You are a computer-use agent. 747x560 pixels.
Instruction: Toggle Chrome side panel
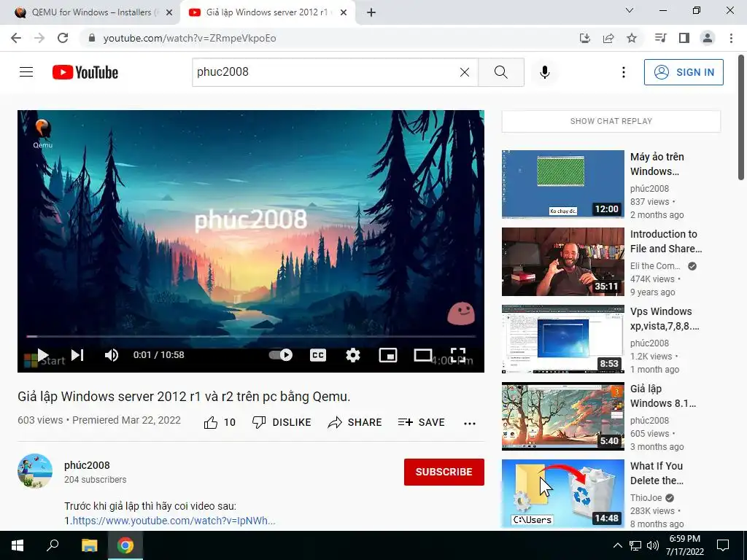pos(684,38)
